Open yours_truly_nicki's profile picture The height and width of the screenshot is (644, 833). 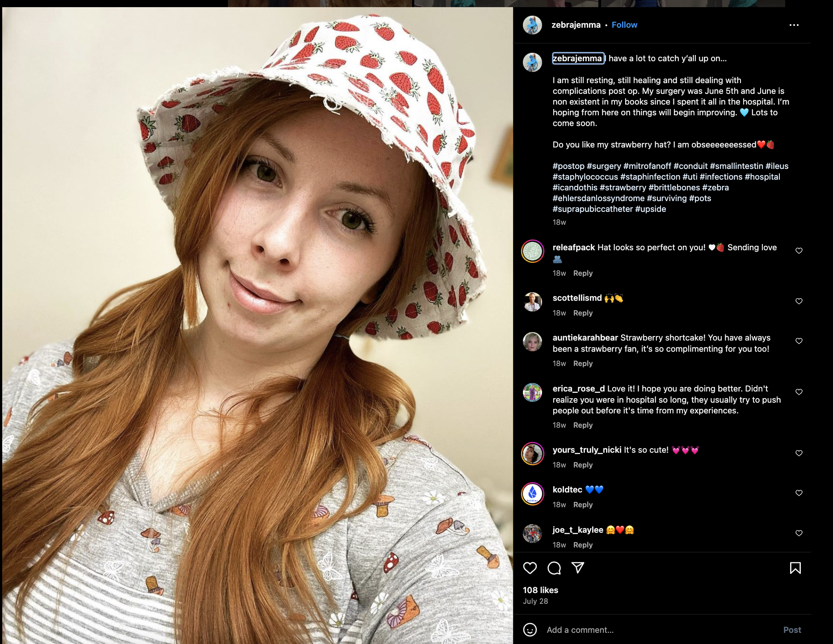click(x=533, y=454)
